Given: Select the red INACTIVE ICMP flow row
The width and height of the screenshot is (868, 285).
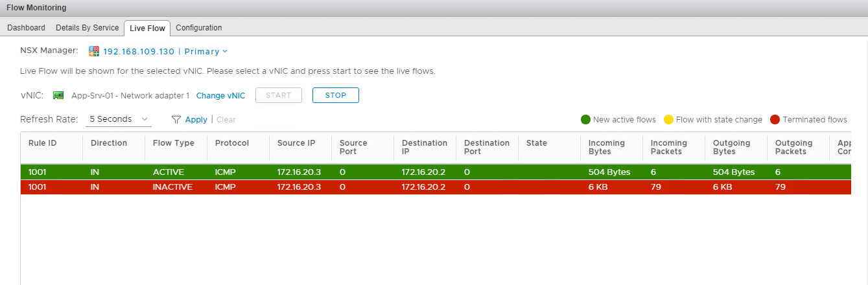Looking at the screenshot, I should pyautogui.click(x=389, y=187).
